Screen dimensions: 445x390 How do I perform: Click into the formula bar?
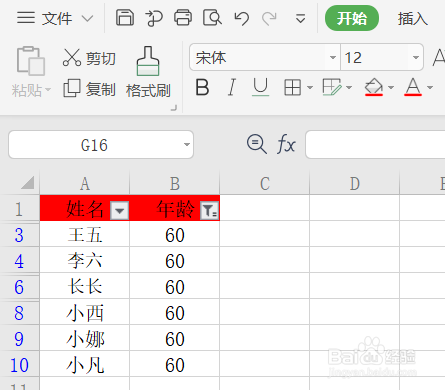(375, 145)
